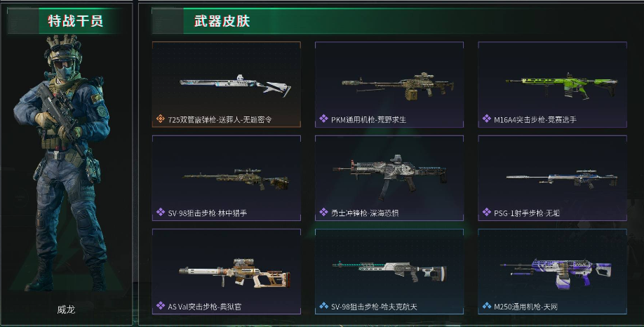
Task: Click the blue rarity icon beside SV-98 哈夫克航天
Action: 323,306
